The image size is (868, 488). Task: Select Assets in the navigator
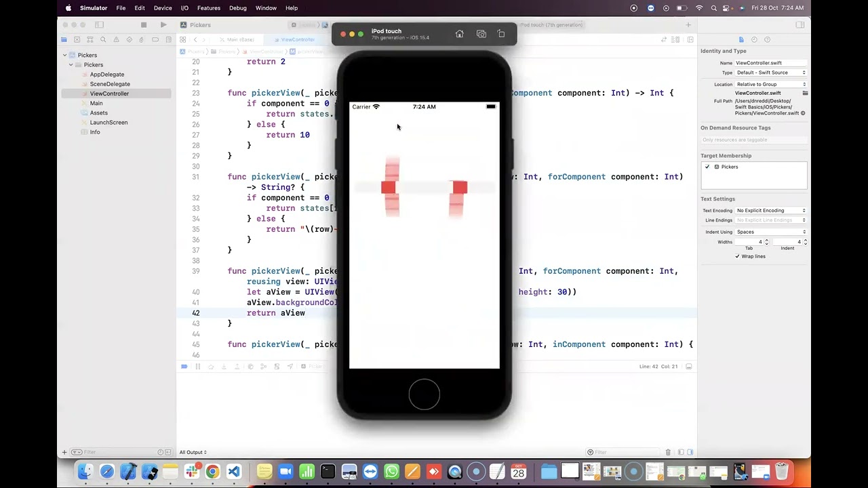[99, 113]
